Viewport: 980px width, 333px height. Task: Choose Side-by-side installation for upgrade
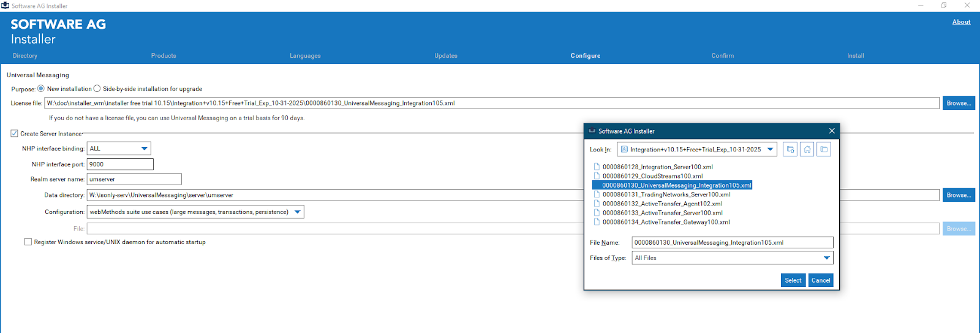[97, 88]
